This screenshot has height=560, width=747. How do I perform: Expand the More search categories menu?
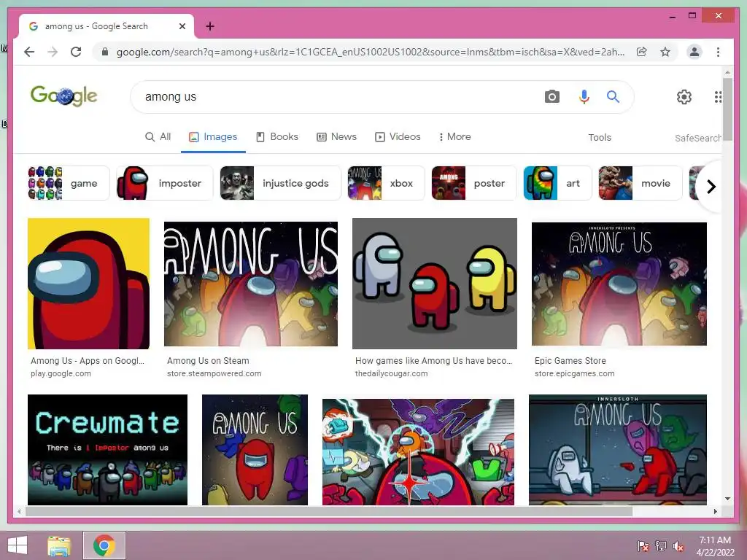click(454, 137)
